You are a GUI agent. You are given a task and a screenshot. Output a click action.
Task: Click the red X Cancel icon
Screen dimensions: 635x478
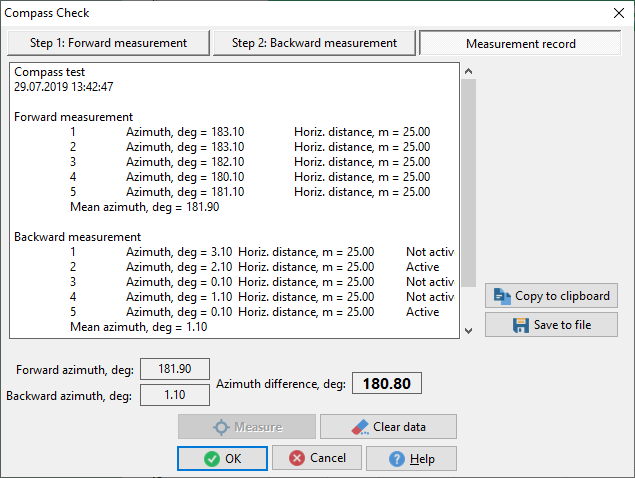coord(297,458)
